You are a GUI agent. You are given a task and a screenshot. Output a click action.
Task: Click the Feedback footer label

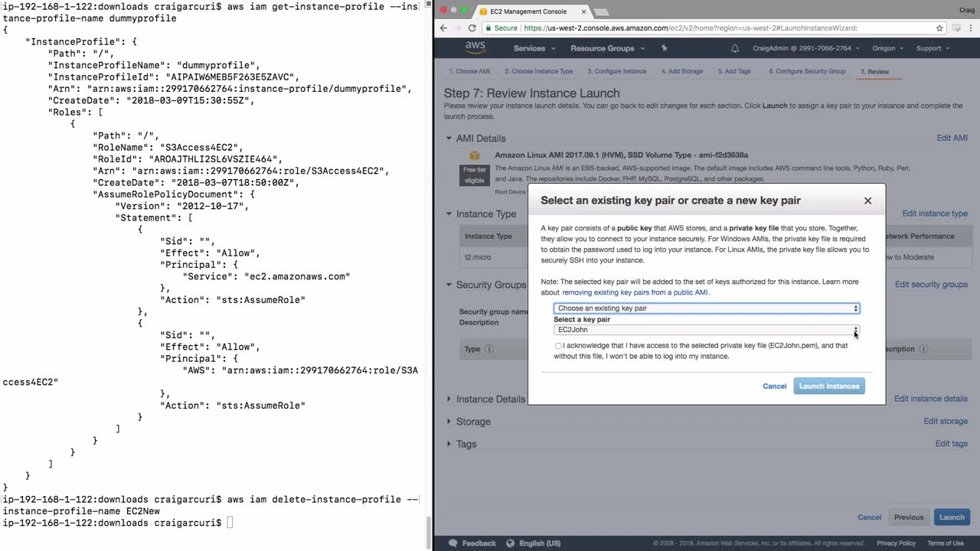pos(479,543)
